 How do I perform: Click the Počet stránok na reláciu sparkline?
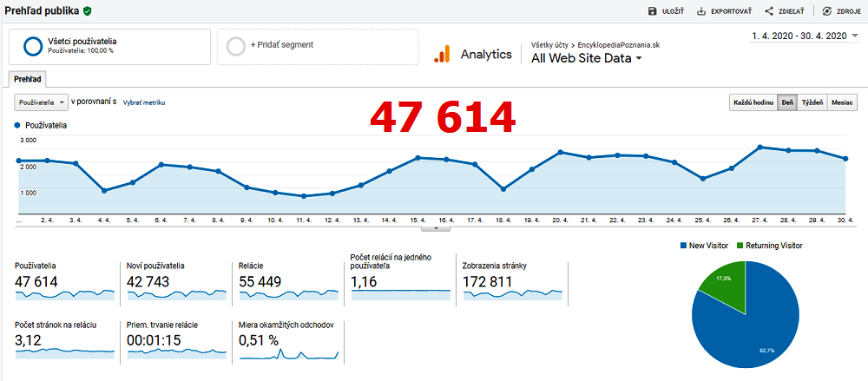65,352
